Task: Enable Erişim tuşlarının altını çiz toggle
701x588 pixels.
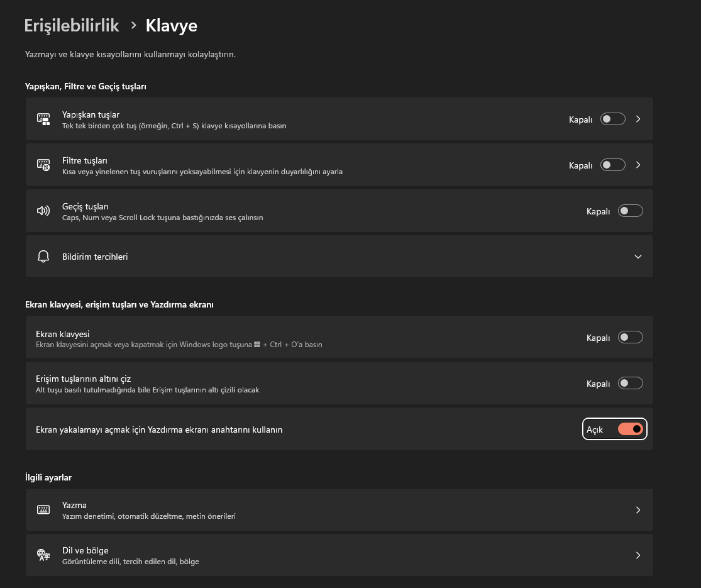Action: coord(630,384)
